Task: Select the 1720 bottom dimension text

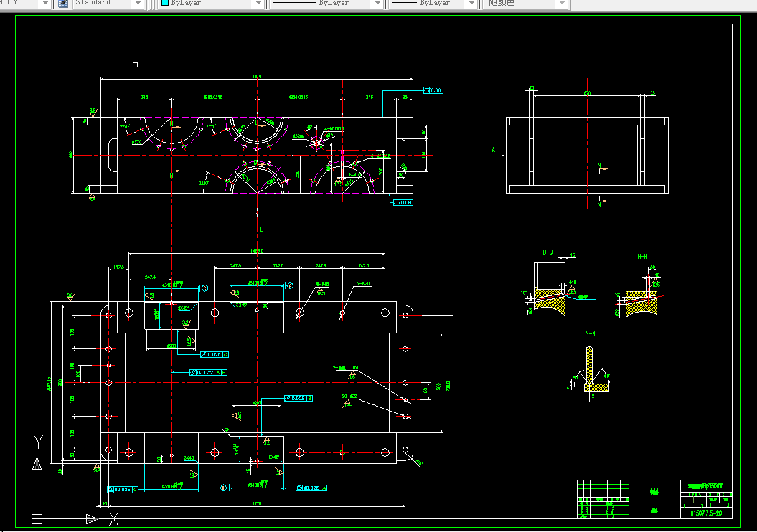Action: pos(257,503)
